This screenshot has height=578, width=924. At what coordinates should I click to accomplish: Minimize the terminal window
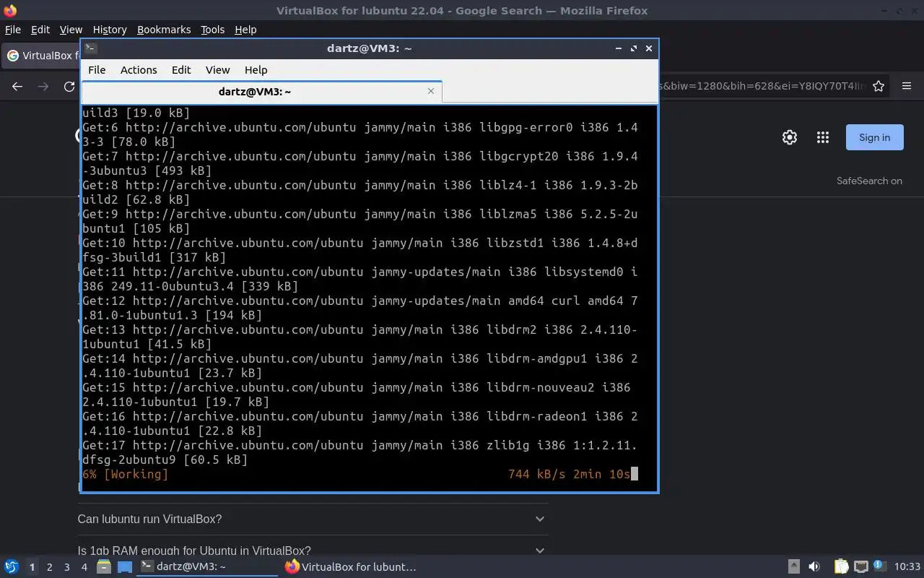click(619, 48)
